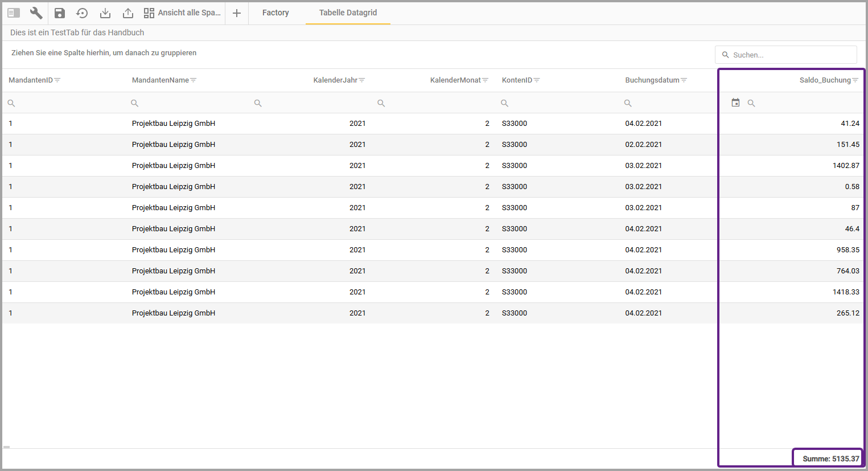Sort by KontenID column header
Screen dimensions: 868x471
coord(516,80)
